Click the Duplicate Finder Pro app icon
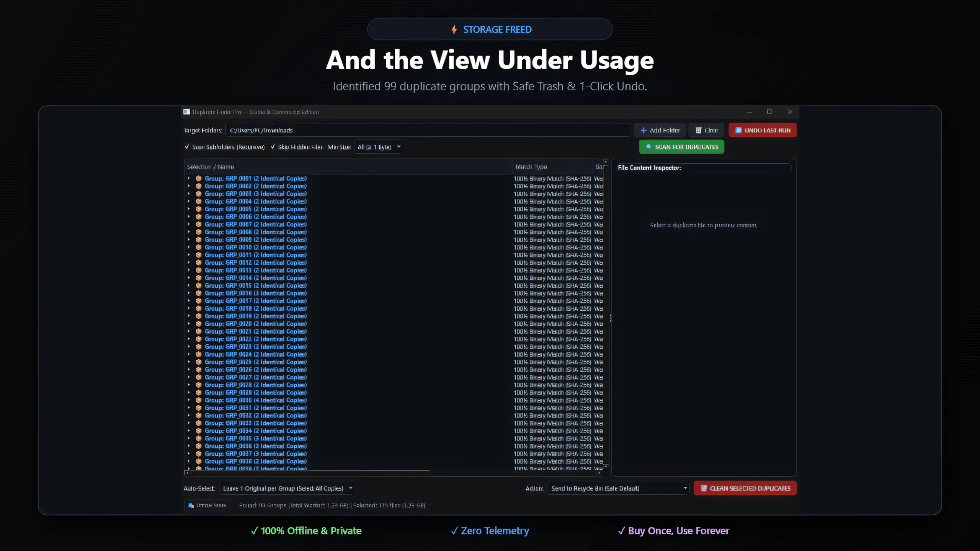The image size is (980, 551). 187,112
